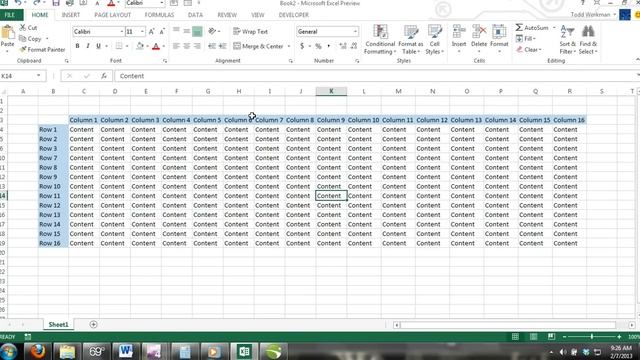Toggle Italic formatting

click(88, 46)
